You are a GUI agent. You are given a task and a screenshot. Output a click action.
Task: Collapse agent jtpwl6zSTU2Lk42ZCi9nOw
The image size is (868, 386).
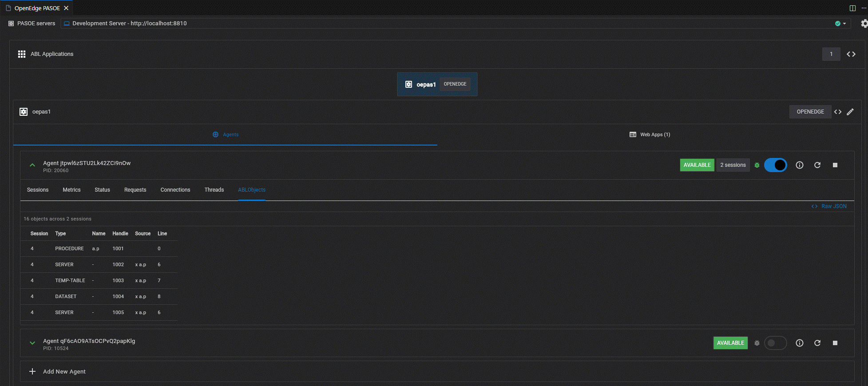(x=32, y=165)
